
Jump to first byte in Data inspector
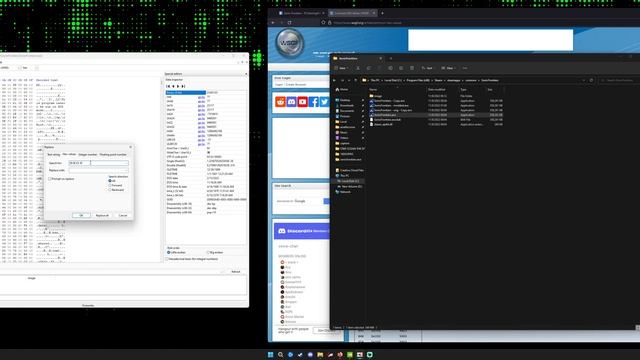(x=169, y=87)
